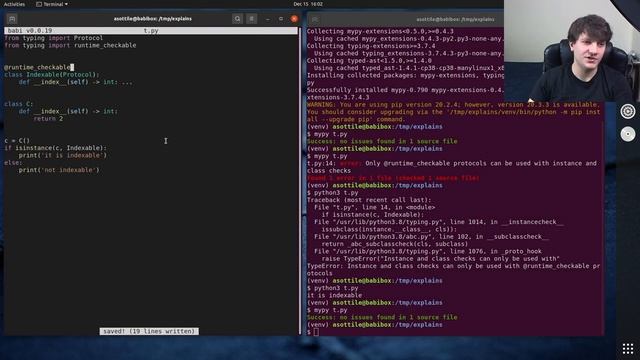Open search in the left terminal window
The height and width of the screenshot is (360, 640).
[237, 19]
